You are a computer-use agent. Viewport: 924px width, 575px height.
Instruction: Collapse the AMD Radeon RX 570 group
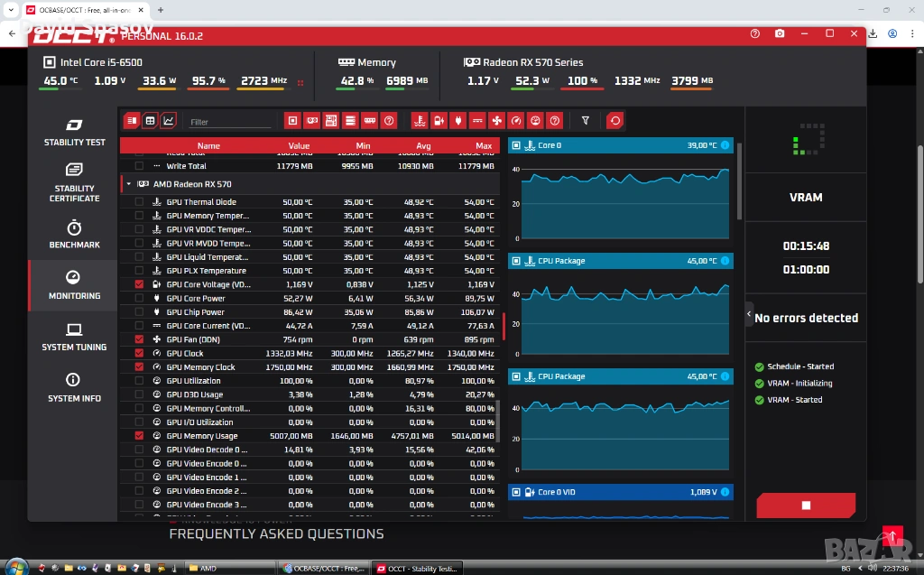[x=129, y=184]
